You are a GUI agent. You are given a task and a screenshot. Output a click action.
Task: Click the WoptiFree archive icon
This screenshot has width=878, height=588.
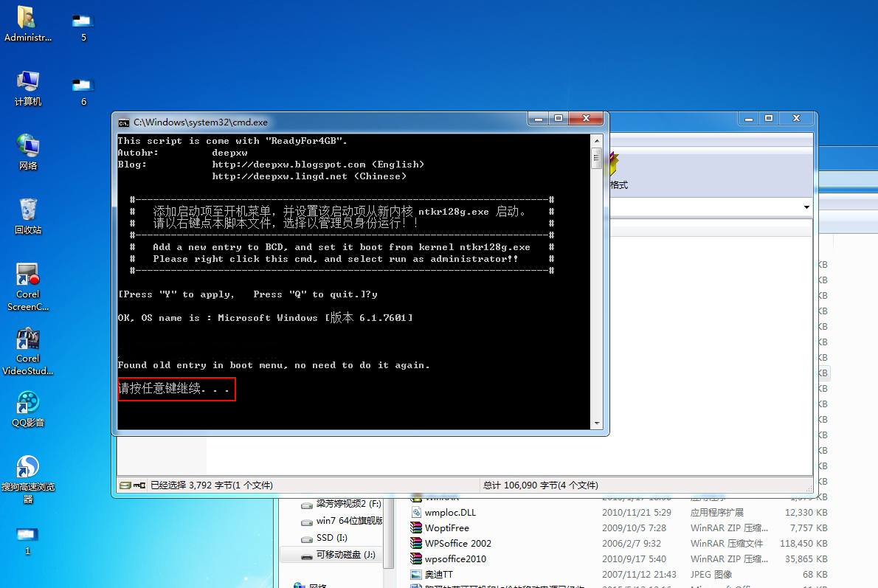[416, 528]
